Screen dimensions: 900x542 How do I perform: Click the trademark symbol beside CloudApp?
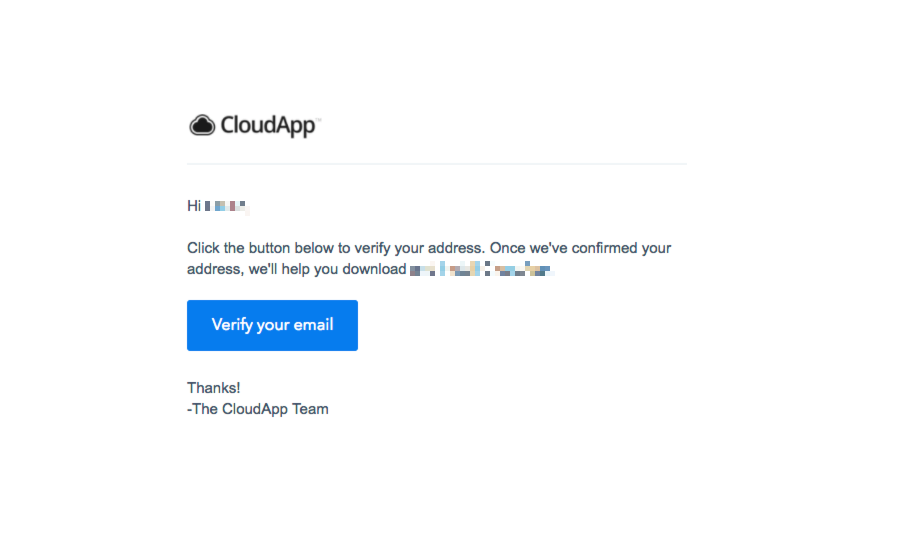click(x=319, y=119)
